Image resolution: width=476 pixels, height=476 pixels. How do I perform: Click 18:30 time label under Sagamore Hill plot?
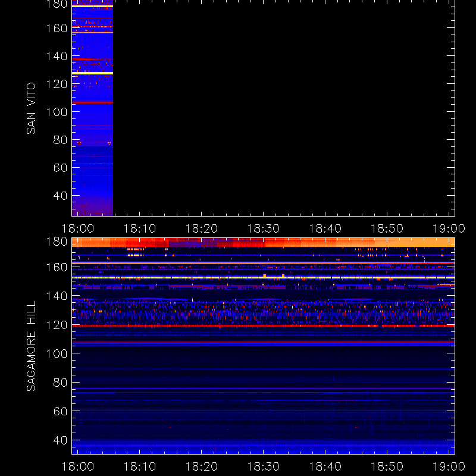[x=264, y=466]
